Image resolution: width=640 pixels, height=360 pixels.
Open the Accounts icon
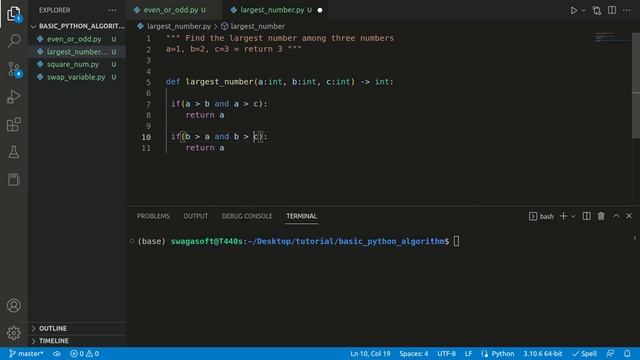coord(14,305)
